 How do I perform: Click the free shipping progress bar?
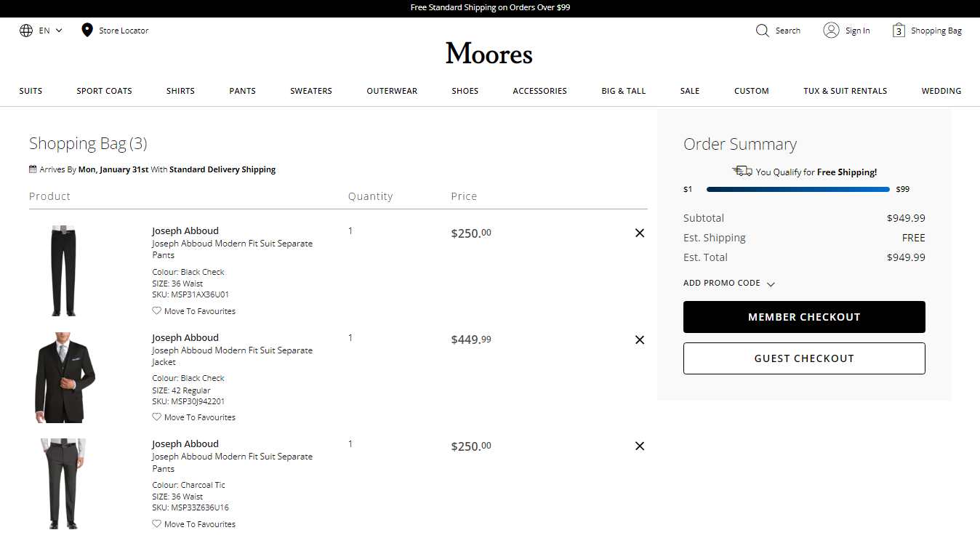pyautogui.click(x=798, y=190)
